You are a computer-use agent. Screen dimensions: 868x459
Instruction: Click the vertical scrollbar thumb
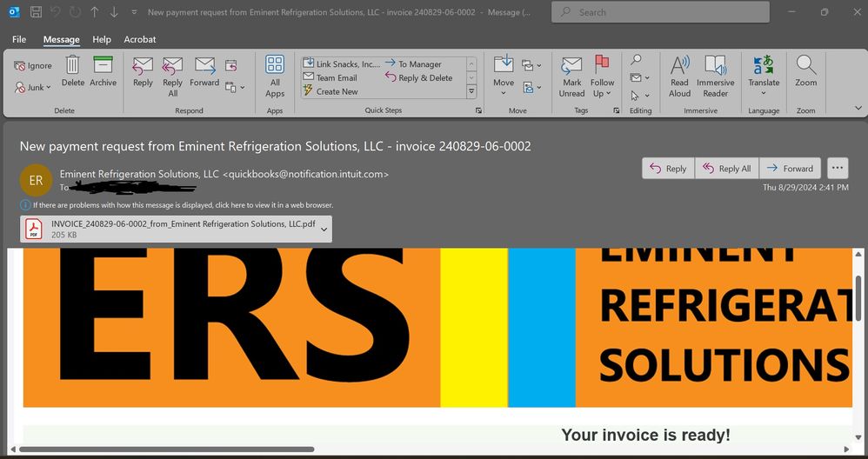coord(858,299)
